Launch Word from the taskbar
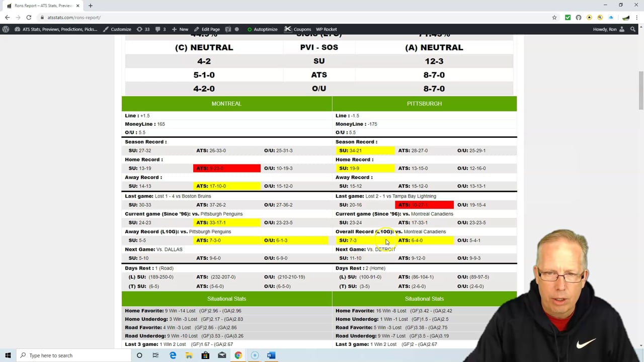 point(271,355)
